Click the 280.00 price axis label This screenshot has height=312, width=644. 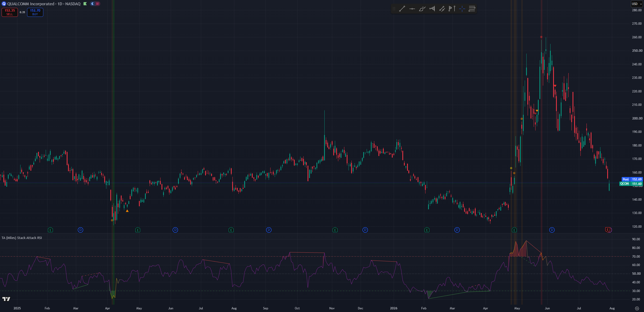[637, 10]
